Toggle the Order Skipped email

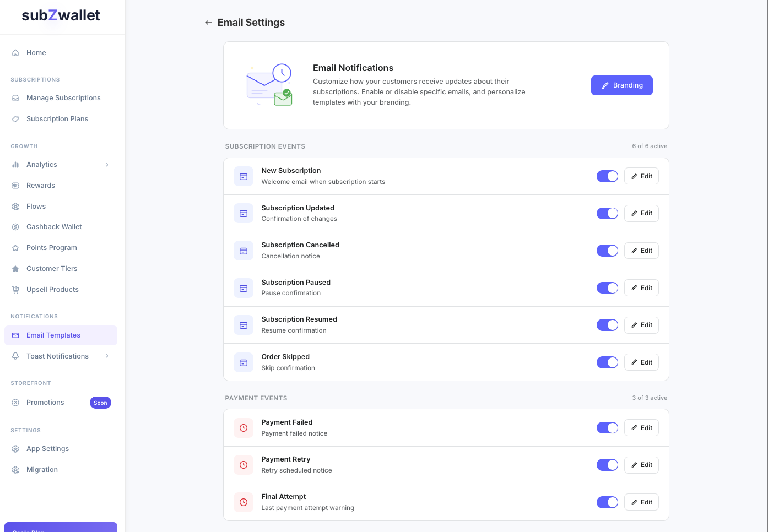pos(607,362)
